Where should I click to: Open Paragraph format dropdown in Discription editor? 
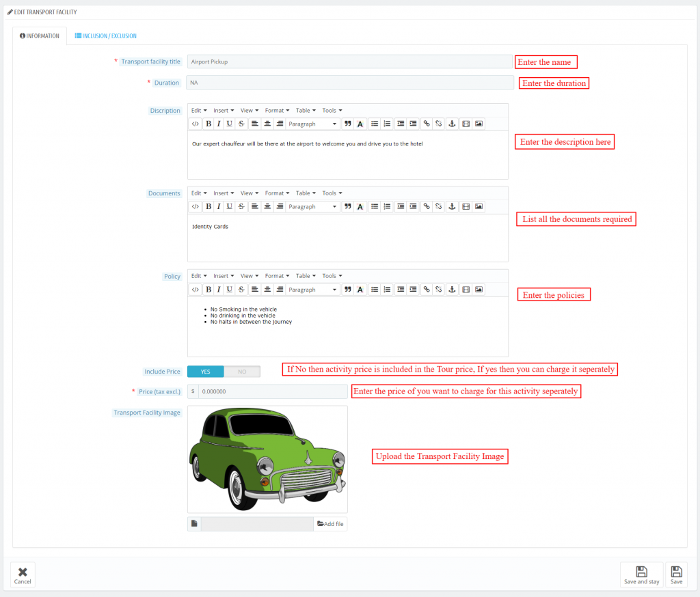tap(312, 124)
